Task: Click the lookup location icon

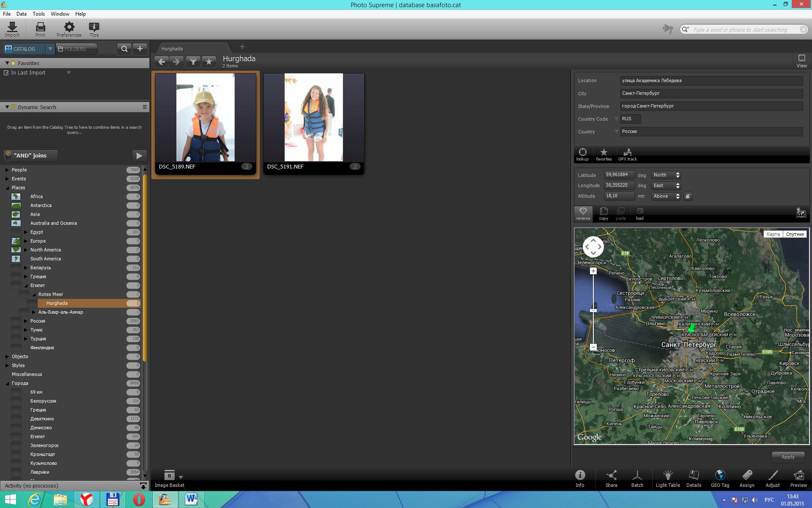Action: coord(582,155)
